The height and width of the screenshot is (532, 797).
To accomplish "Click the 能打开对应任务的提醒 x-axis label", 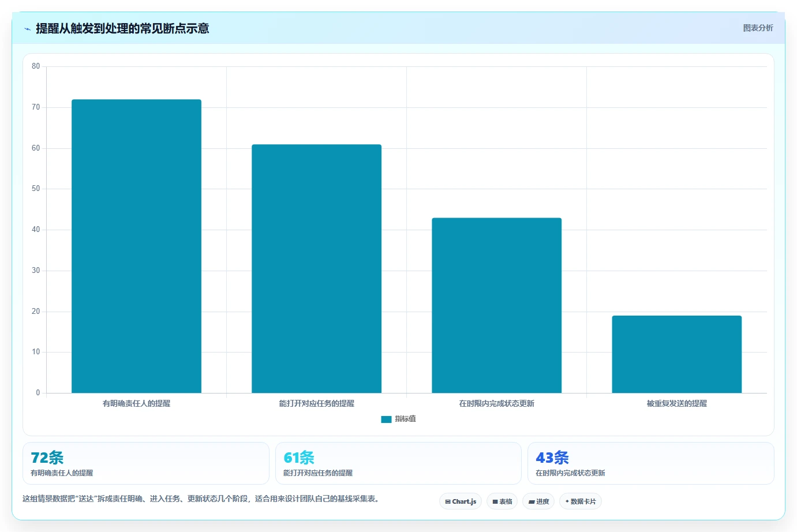I will pyautogui.click(x=316, y=403).
